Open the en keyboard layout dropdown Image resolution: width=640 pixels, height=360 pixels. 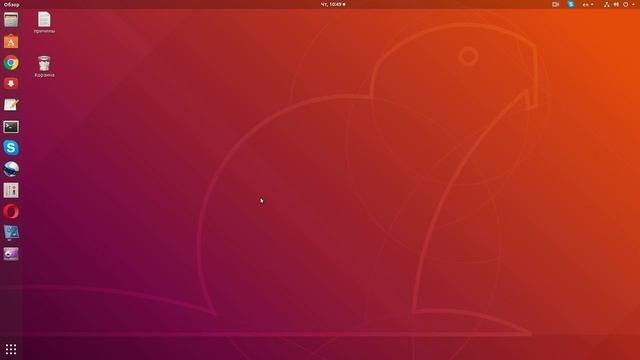click(588, 4)
